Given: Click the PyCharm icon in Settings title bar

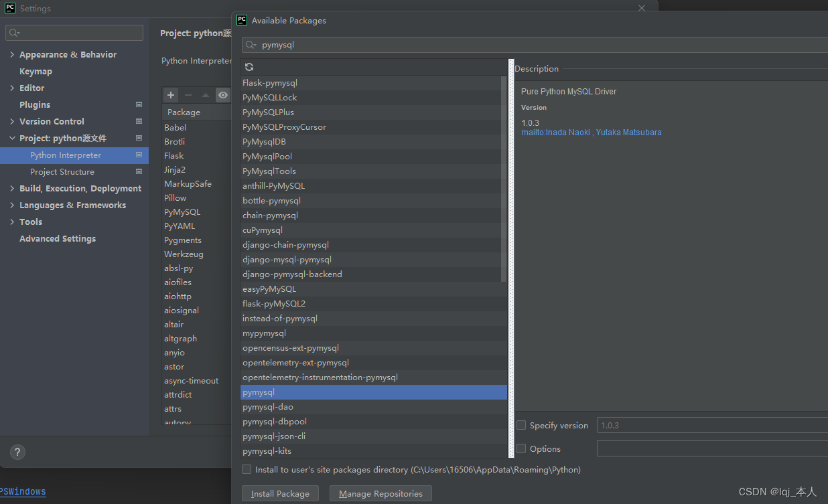Looking at the screenshot, I should pos(10,9).
